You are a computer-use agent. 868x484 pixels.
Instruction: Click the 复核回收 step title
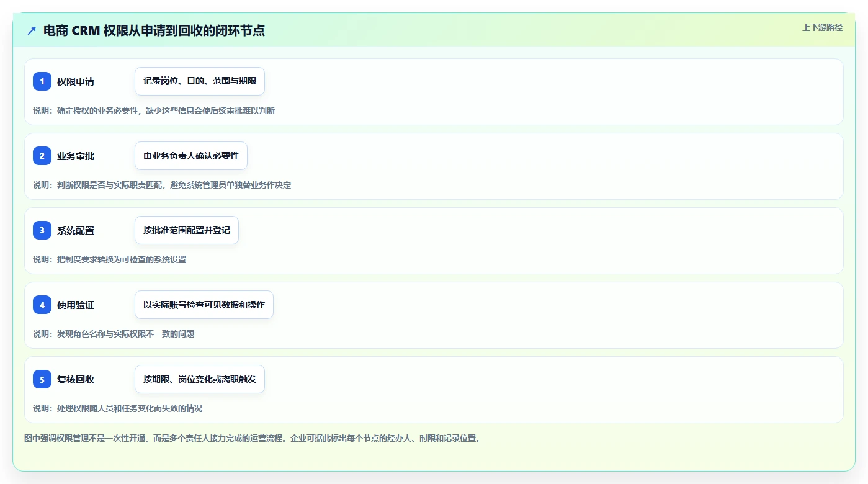point(76,379)
